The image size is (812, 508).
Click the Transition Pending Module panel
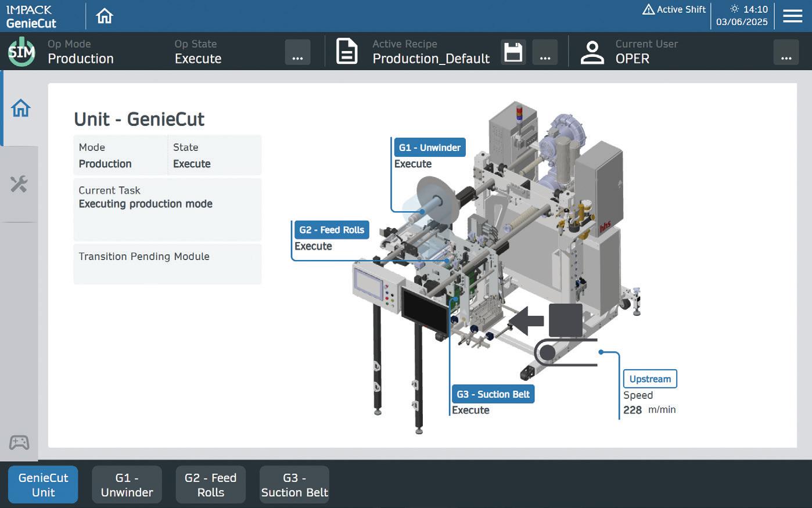pos(167,264)
